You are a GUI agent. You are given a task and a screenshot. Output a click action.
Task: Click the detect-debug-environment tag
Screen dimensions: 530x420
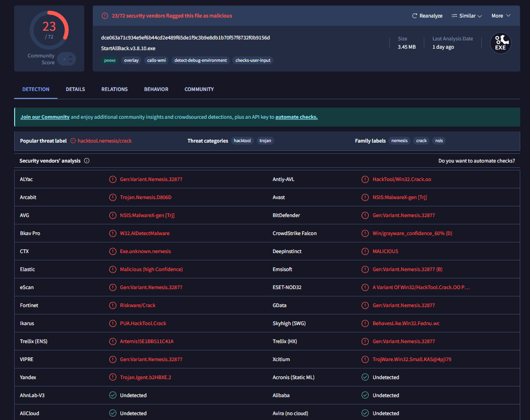point(201,60)
